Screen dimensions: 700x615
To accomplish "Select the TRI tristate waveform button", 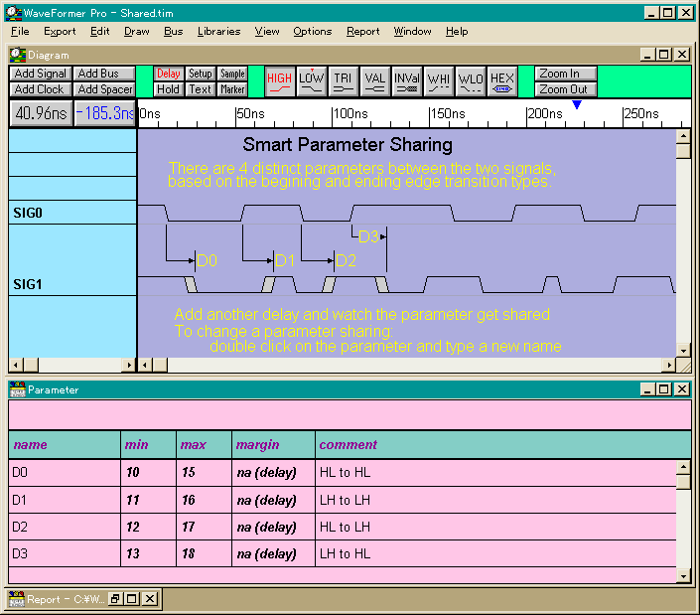I will point(344,81).
